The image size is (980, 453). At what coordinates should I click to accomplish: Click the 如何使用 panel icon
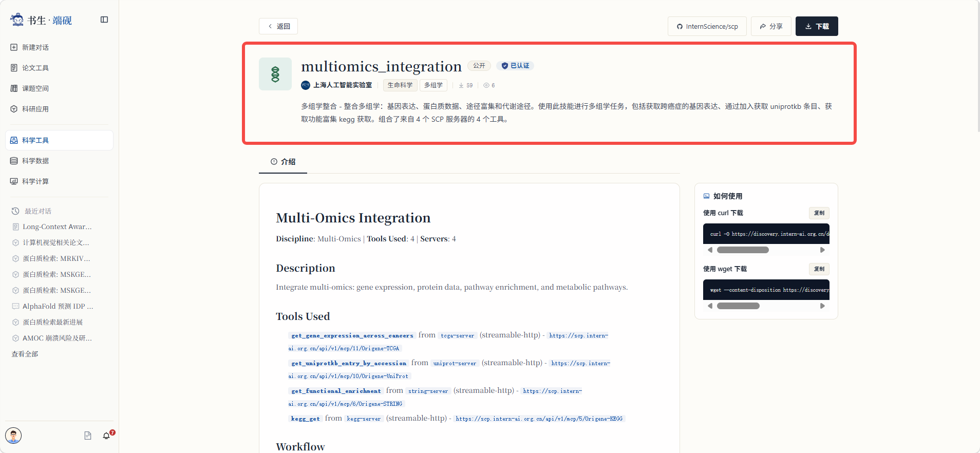click(706, 196)
